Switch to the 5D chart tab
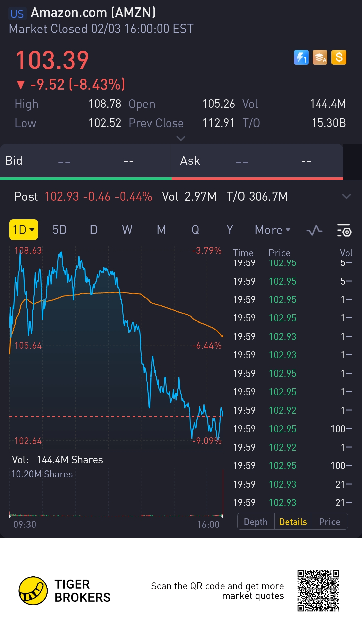This screenshot has width=362, height=644. click(x=60, y=230)
